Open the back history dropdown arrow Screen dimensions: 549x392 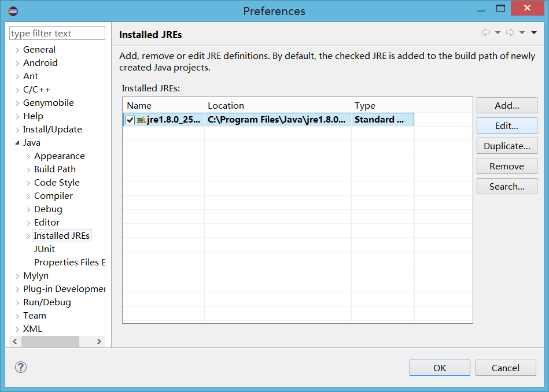pyautogui.click(x=498, y=33)
